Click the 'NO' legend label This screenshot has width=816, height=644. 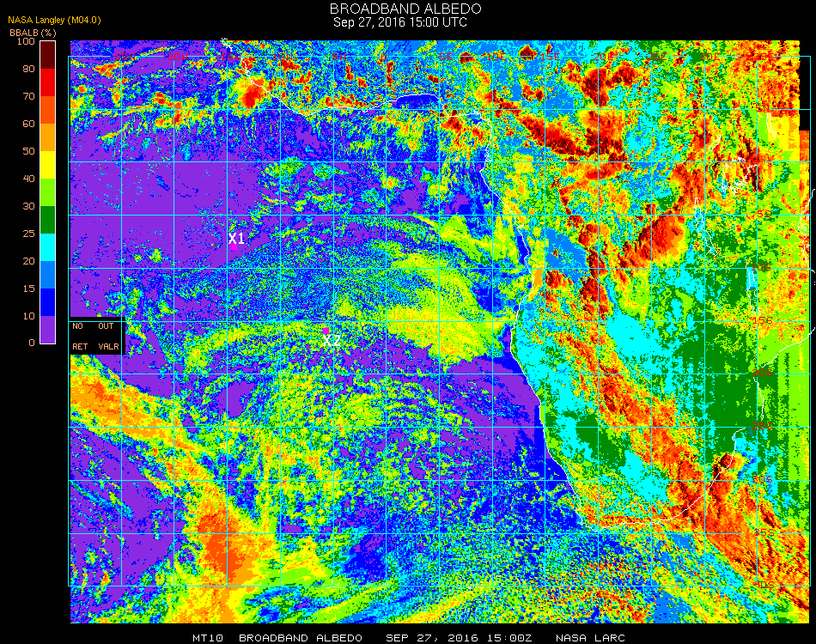tap(77, 326)
